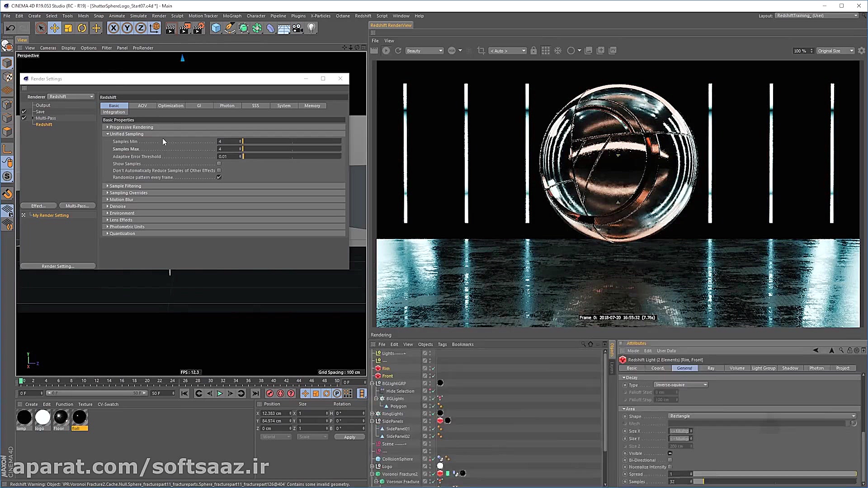This screenshot has height=488, width=868.
Task: Open the Renderer dropdown set to Redshift
Action: tap(71, 97)
